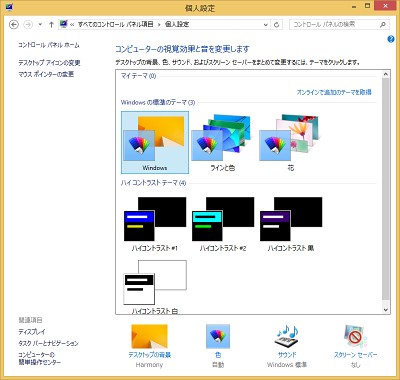Click the Forward navigation arrow
This screenshot has width=400, height=380.
(x=28, y=25)
